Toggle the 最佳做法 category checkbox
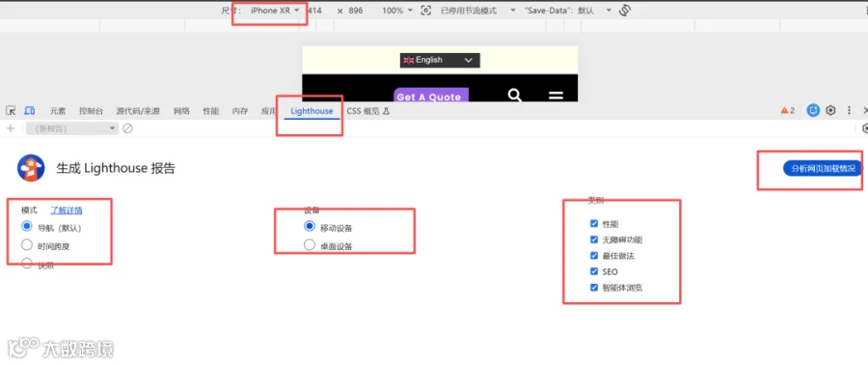This screenshot has height=365, width=868. pos(594,256)
